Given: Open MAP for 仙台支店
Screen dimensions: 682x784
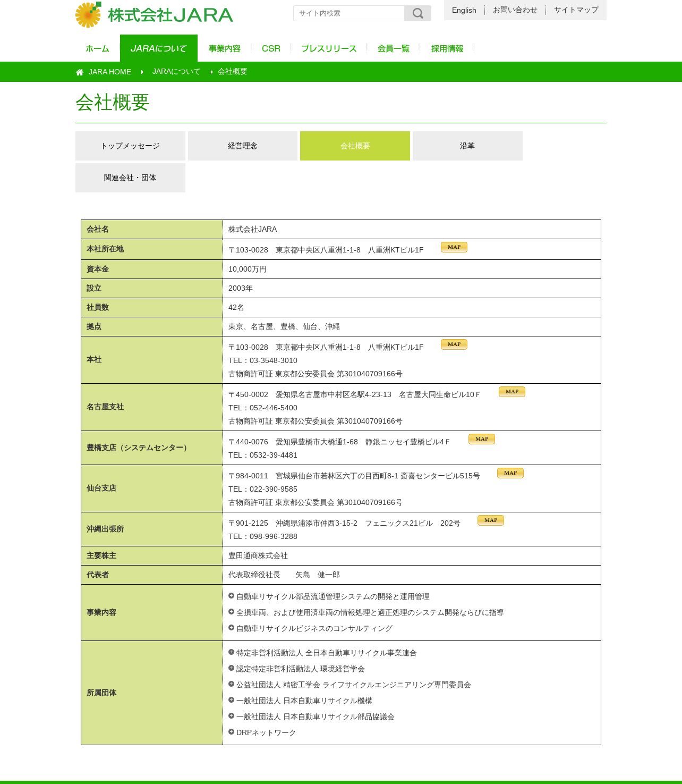Looking at the screenshot, I should click(x=510, y=473).
